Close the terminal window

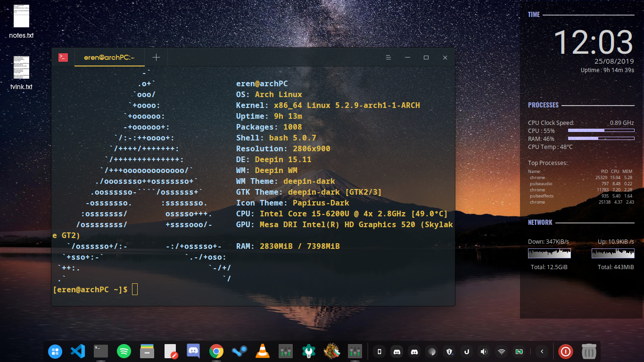point(445,58)
